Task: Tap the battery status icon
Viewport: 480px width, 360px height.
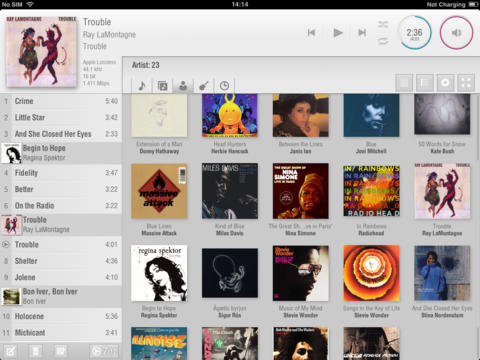Action: pyautogui.click(x=473, y=4)
